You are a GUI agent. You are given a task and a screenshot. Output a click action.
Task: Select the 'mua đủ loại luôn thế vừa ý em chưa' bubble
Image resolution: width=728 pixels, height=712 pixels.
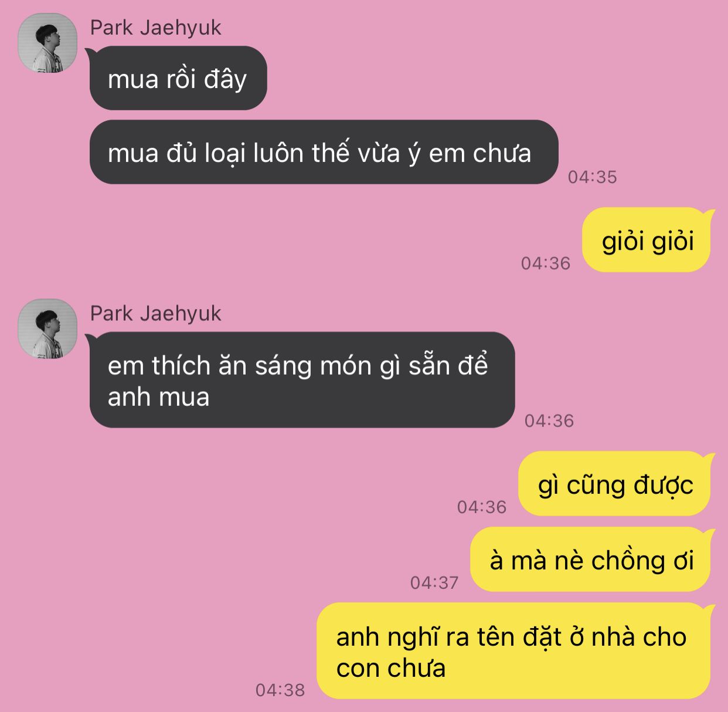tap(324, 152)
